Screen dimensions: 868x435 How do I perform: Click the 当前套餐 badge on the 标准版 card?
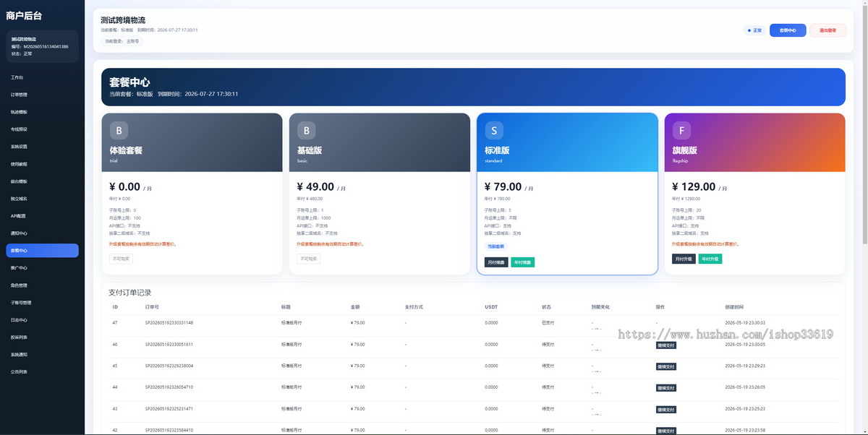click(x=496, y=246)
